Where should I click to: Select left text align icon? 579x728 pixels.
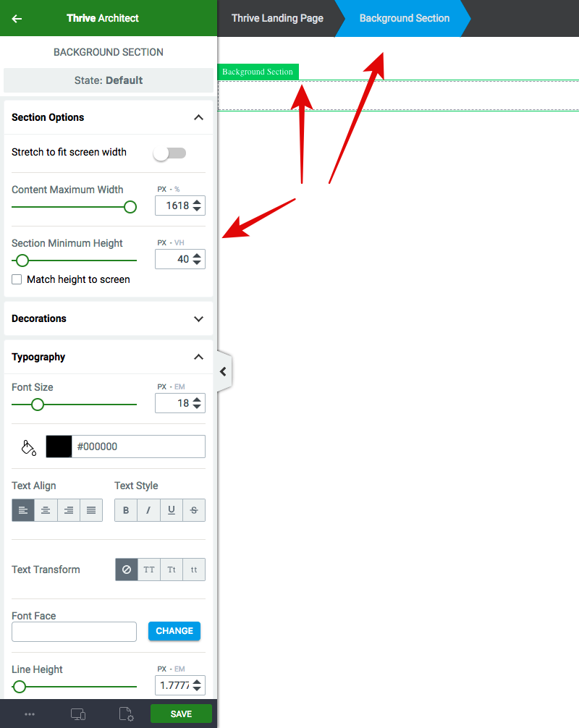point(23,510)
